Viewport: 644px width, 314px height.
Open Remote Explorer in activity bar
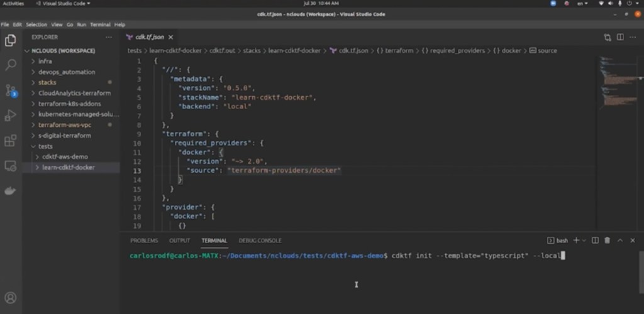click(10, 166)
